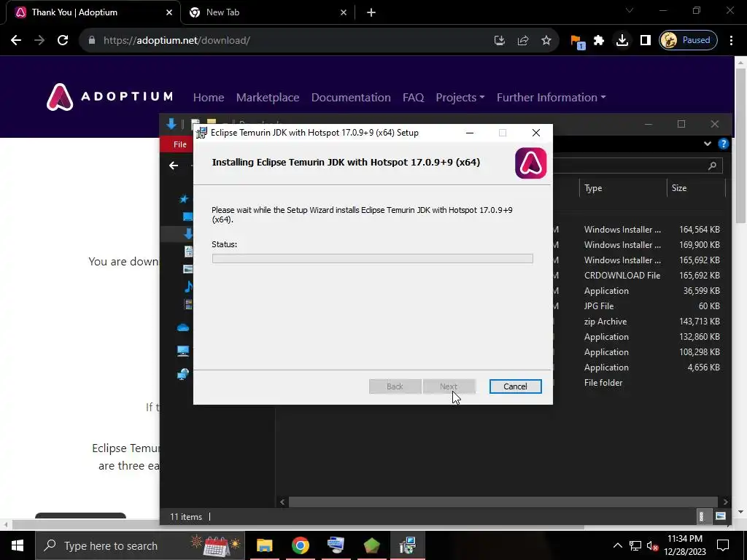Open the installer icon in taskbar
Viewport: 747px width, 560px height.
(407, 545)
